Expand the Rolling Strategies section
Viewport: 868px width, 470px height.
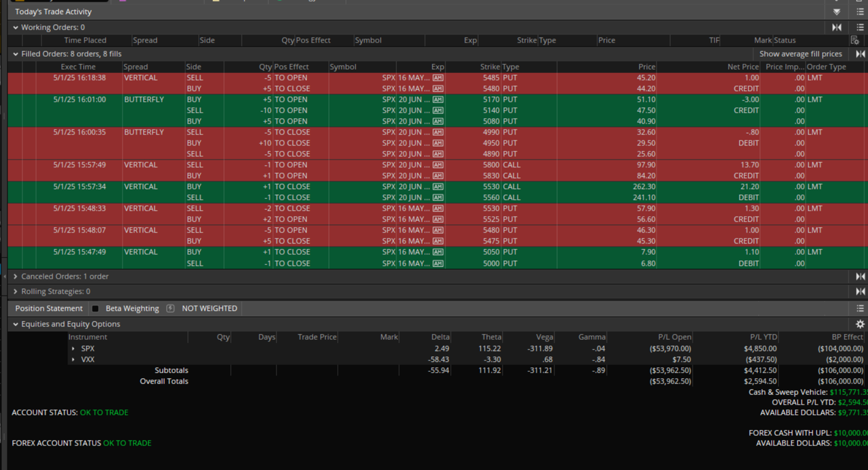[x=15, y=292]
